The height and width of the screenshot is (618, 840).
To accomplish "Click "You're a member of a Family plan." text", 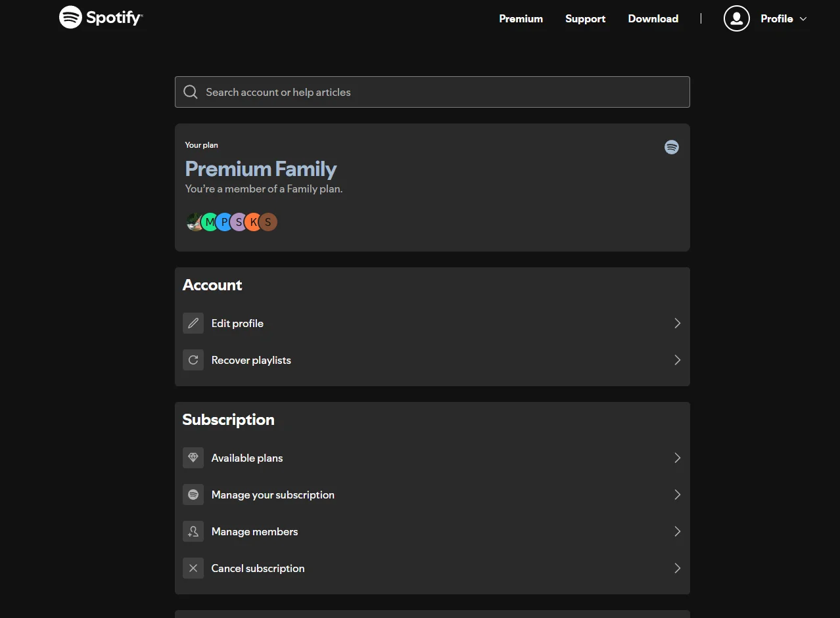I will (264, 188).
